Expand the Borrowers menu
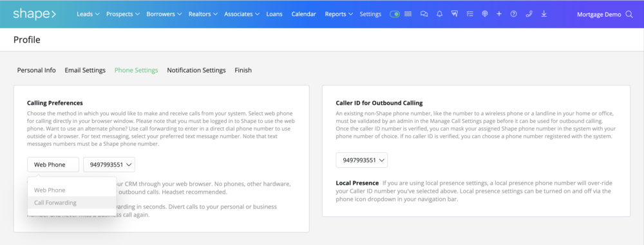644x245 pixels. [164, 14]
